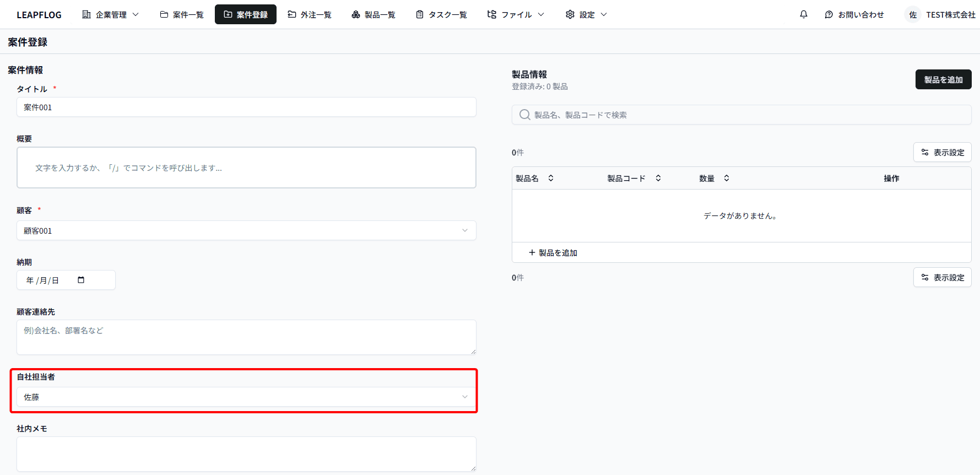This screenshot has height=475, width=980.
Task: Open 外注一覧 page
Action: pos(310,14)
